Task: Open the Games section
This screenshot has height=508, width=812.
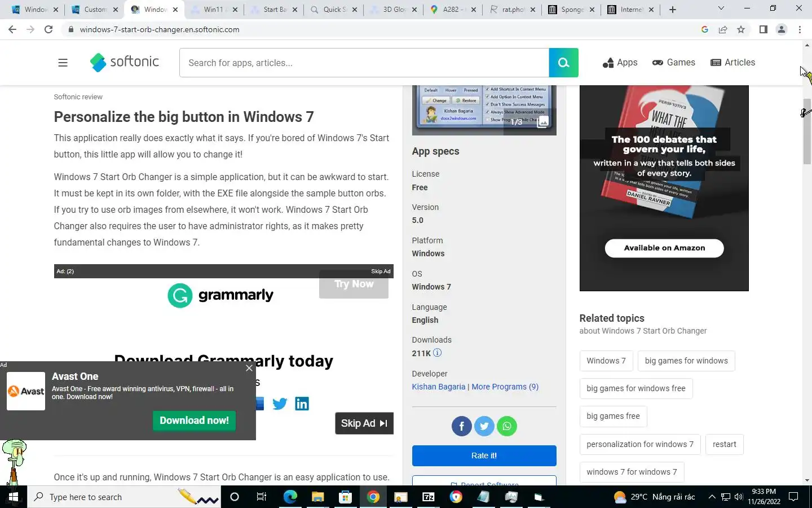Action: 674,63
